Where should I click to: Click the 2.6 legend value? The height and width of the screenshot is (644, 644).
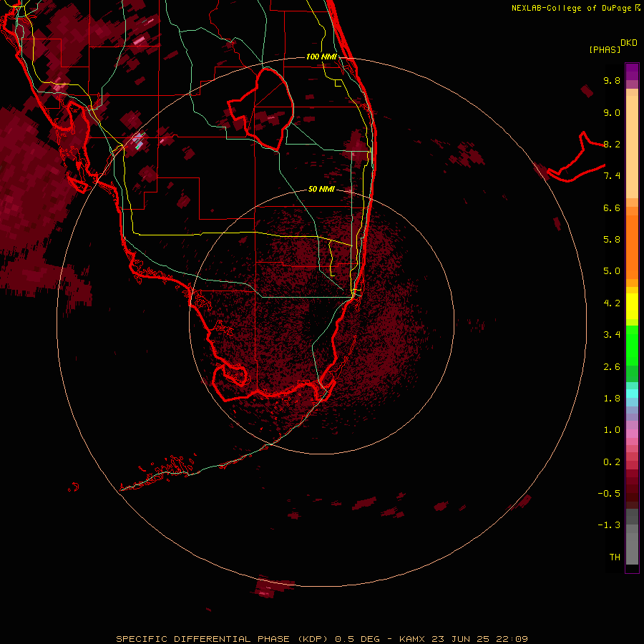click(612, 367)
